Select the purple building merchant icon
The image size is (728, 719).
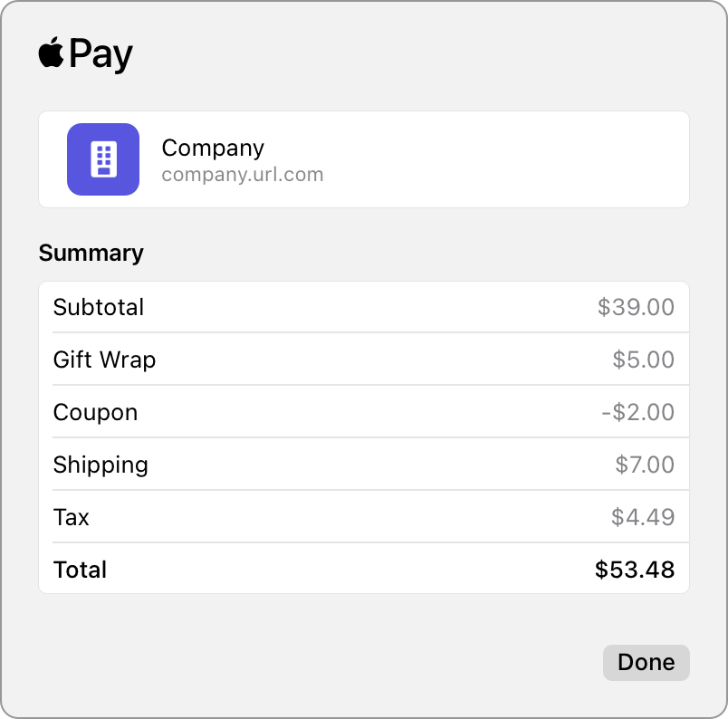pos(103,158)
